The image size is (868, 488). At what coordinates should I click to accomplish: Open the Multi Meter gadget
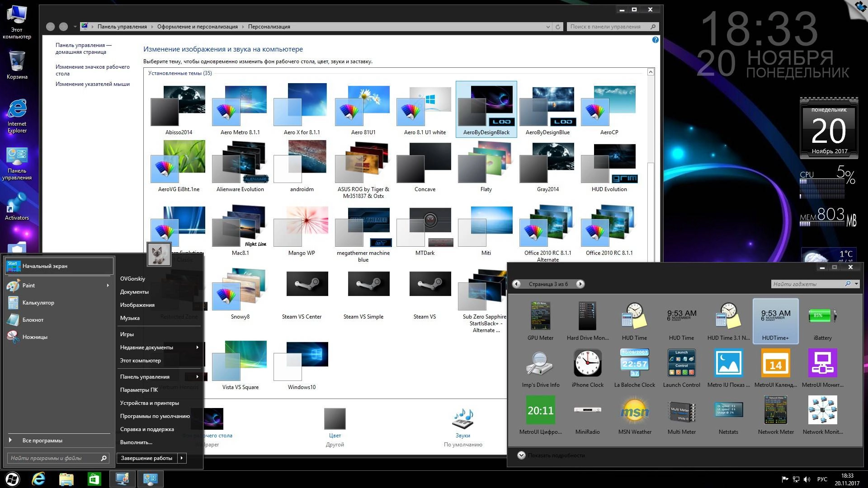pos(681,411)
